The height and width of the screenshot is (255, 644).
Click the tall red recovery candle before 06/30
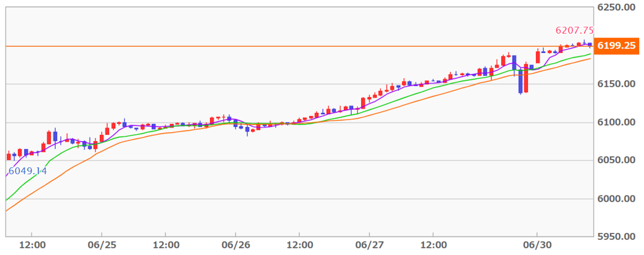[526, 78]
